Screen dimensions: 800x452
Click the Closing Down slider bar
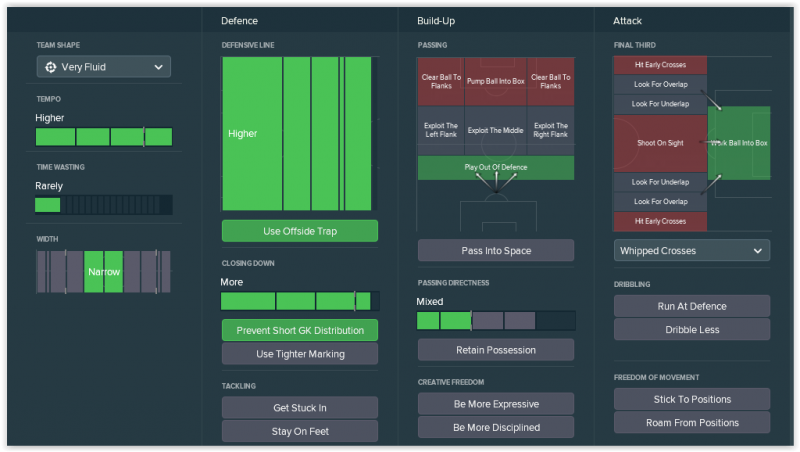[299, 301]
